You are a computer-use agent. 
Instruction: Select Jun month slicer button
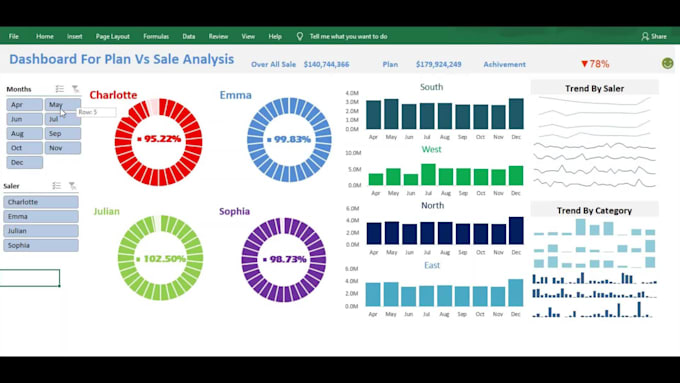[24, 119]
